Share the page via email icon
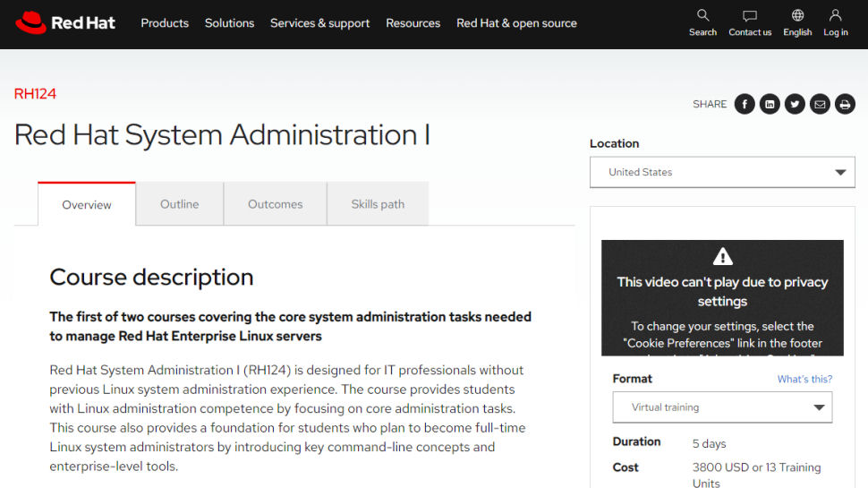868x488 pixels. click(x=820, y=104)
